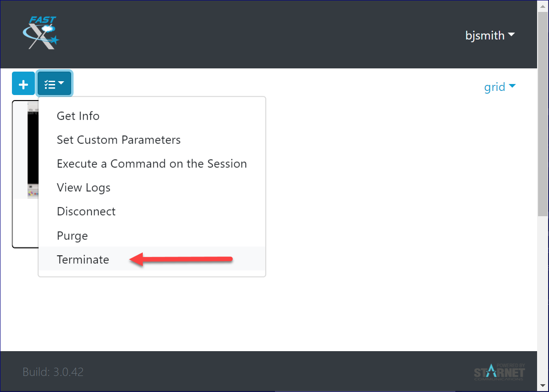Click the vertical scrollbar thumb

pyautogui.click(x=543, y=110)
